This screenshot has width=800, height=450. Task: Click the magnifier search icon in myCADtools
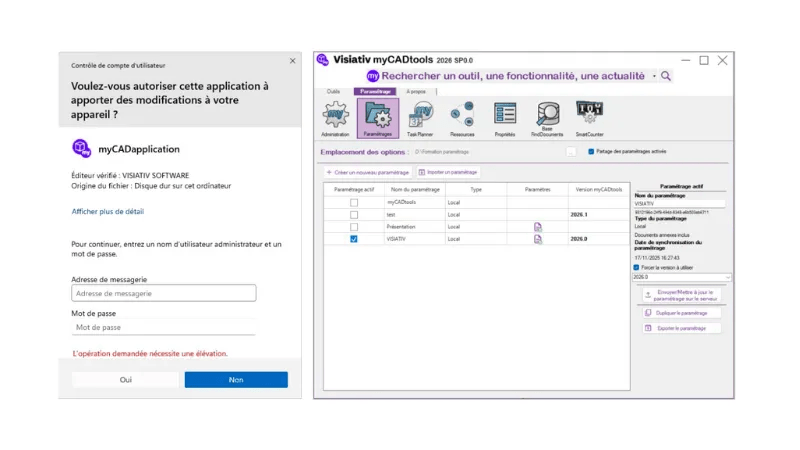pyautogui.click(x=666, y=76)
